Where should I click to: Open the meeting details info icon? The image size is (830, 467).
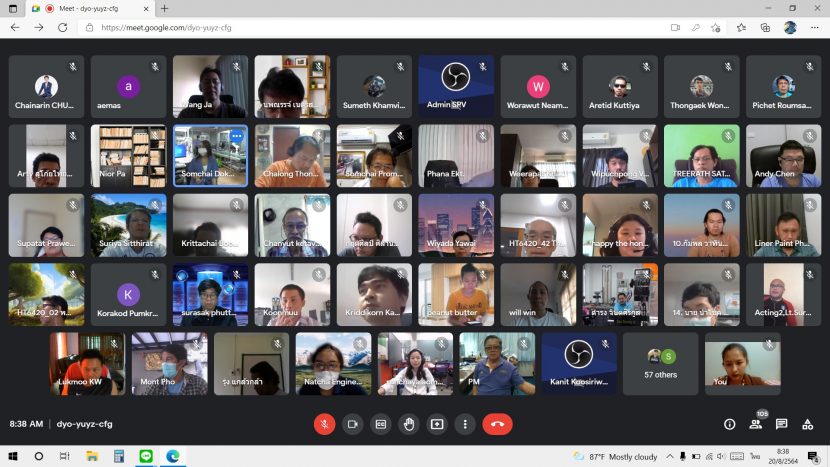pos(729,424)
